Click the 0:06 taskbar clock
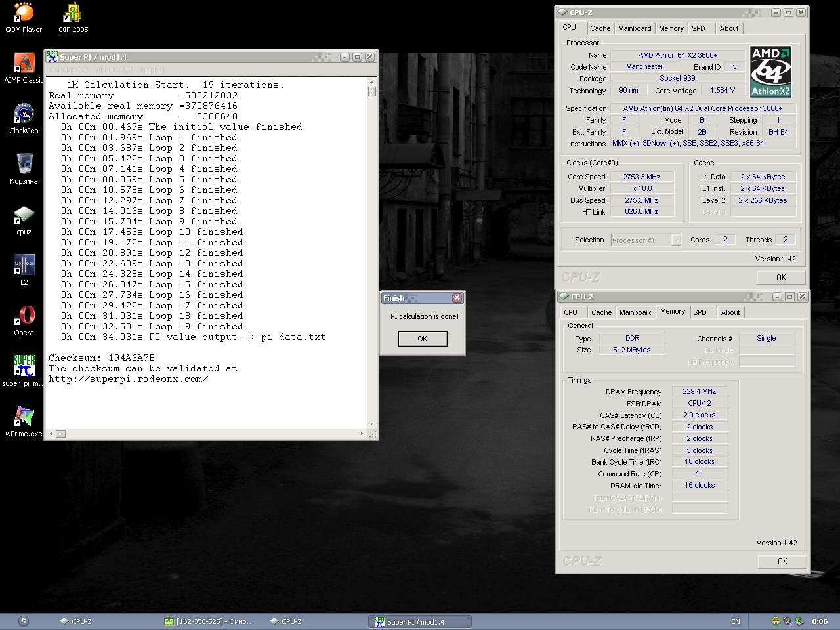This screenshot has height=630, width=840. tap(820, 621)
